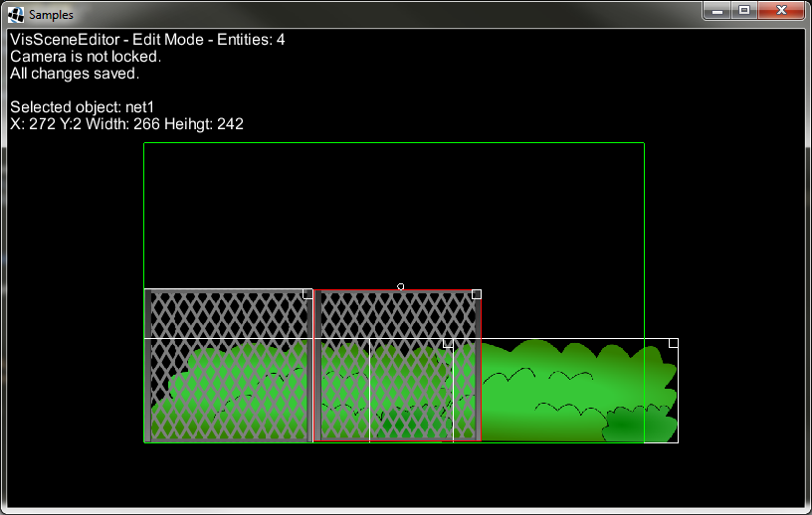The image size is (812, 515).
Task: Close the Samples window
Action: (781, 10)
